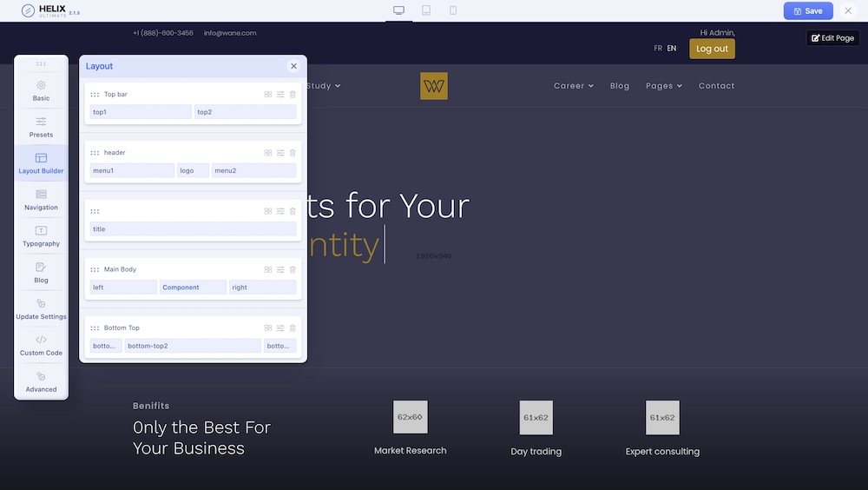Open Typography settings
868x490 pixels.
point(41,236)
